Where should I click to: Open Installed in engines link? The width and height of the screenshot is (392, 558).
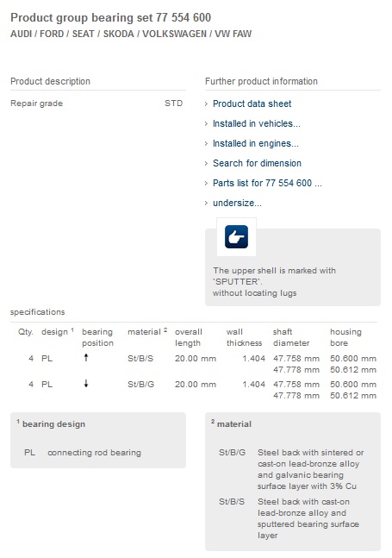(x=256, y=143)
